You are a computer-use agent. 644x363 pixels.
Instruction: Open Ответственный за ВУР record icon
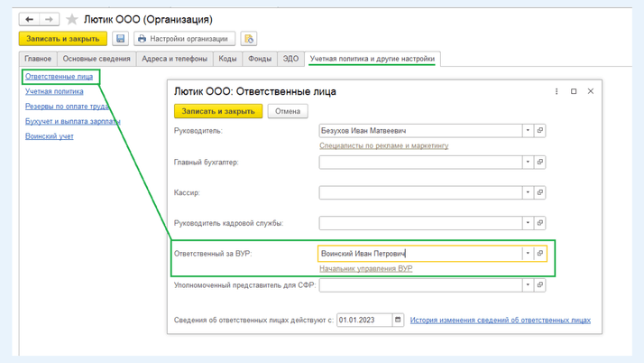tap(540, 254)
